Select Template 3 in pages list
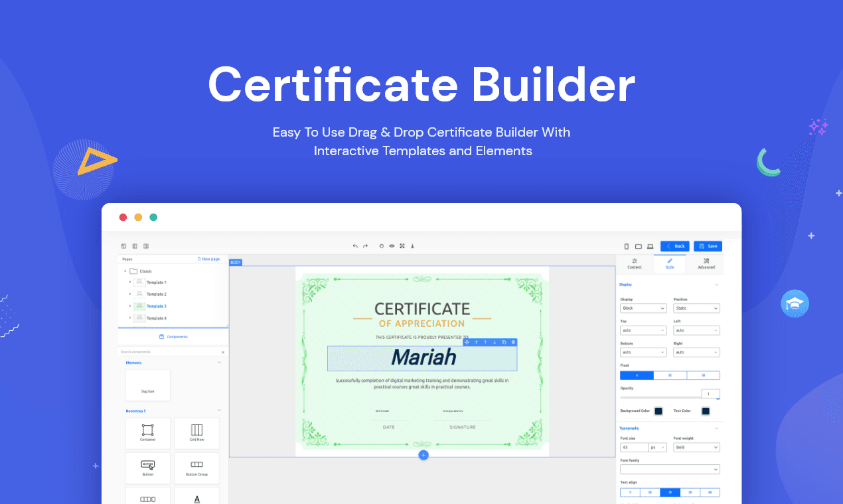Screen dimensions: 843x504 click(157, 306)
